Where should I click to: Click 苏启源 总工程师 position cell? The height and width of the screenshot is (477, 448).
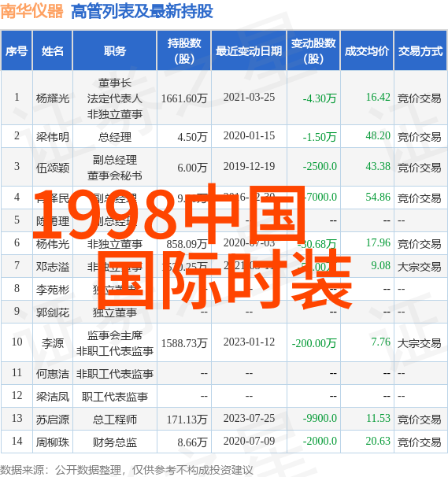[x=115, y=420]
